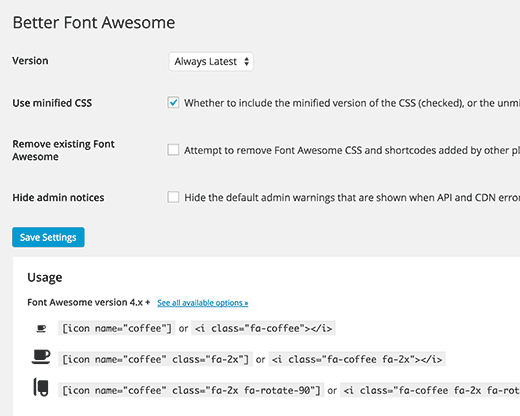Click the Version setting label
This screenshot has width=520, height=416.
pos(30,61)
